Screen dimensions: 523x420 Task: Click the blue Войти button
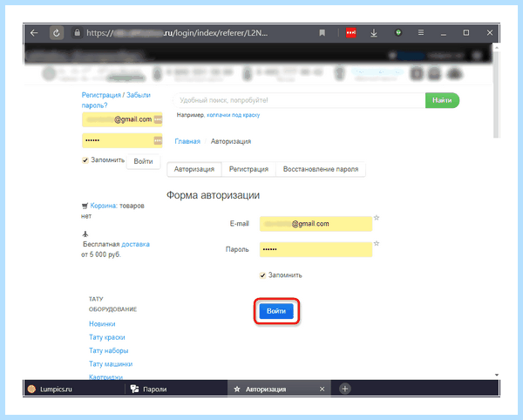276,311
